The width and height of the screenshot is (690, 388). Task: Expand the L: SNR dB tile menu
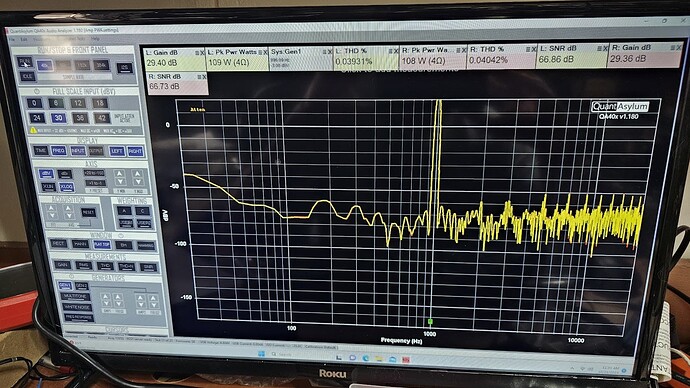pyautogui.click(x=599, y=48)
